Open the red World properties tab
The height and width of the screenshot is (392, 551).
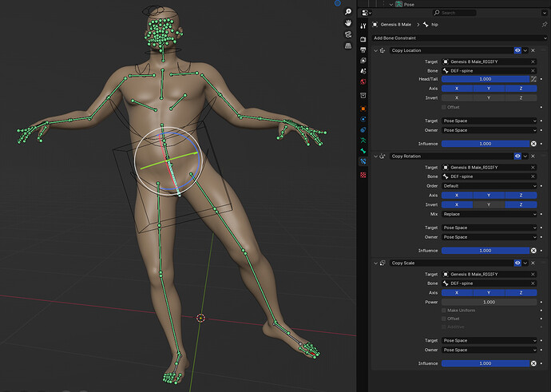[363, 81]
